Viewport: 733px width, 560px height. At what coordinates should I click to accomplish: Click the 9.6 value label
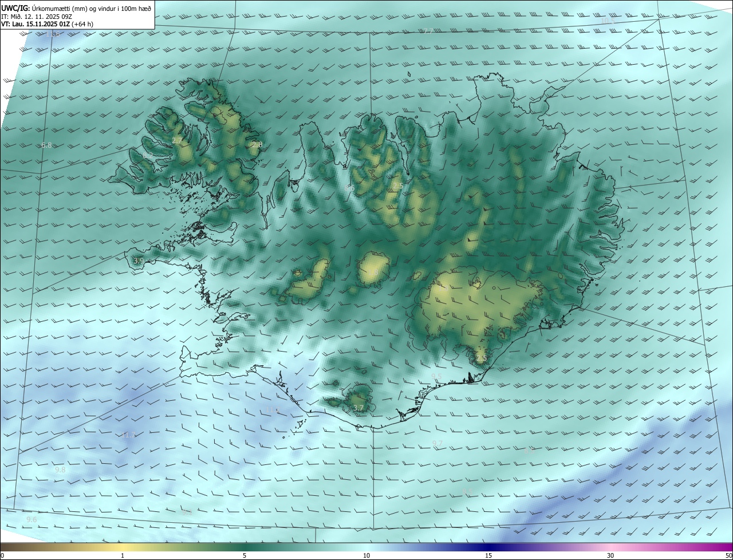31,519
